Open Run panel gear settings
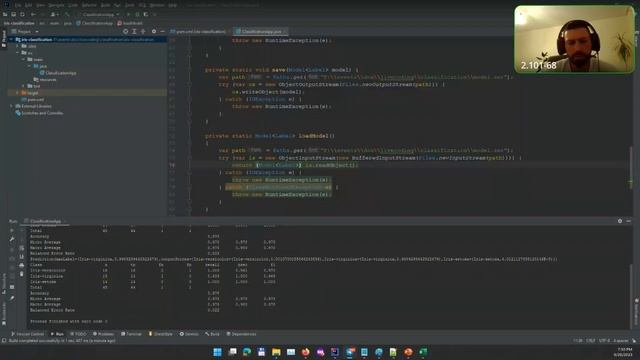 click(620, 221)
